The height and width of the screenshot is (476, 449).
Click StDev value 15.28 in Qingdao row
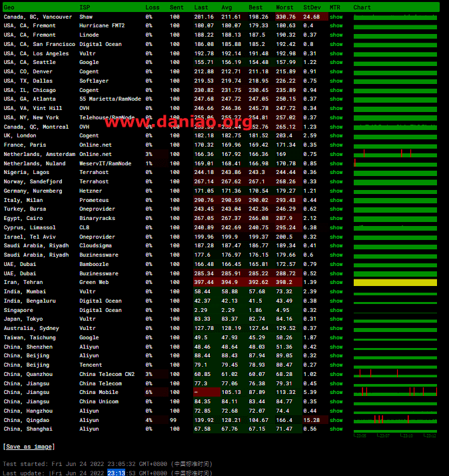click(x=311, y=420)
